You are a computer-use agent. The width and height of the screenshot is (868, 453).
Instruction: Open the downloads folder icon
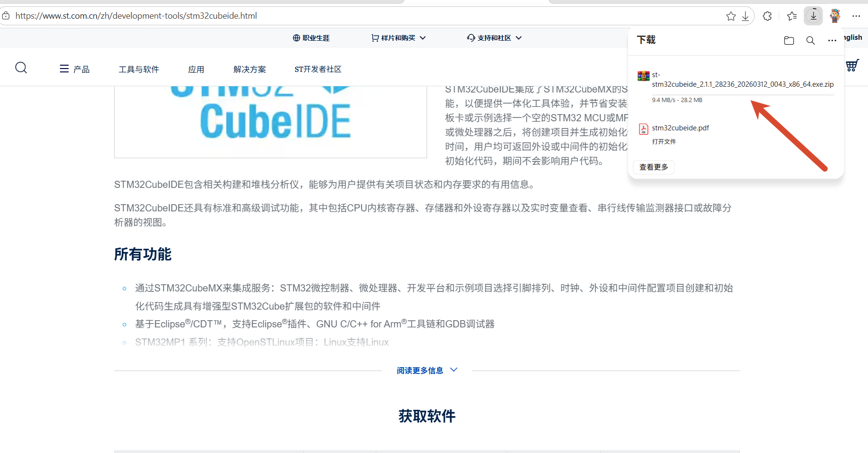pos(789,41)
